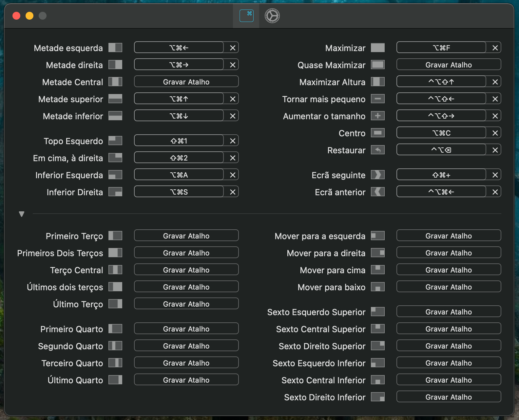This screenshot has height=420, width=519.
Task: Click the Tornar mais pequeno minus icon
Action: point(377,99)
